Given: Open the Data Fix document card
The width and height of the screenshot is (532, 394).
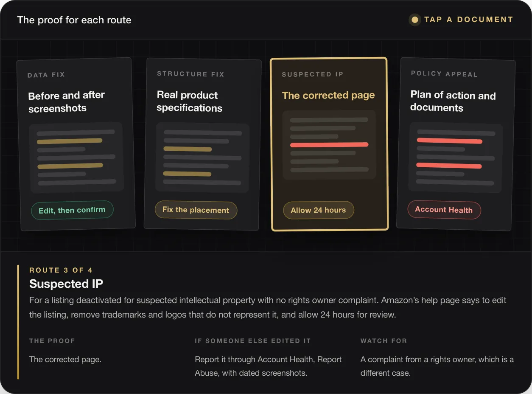Looking at the screenshot, I should click(x=76, y=144).
